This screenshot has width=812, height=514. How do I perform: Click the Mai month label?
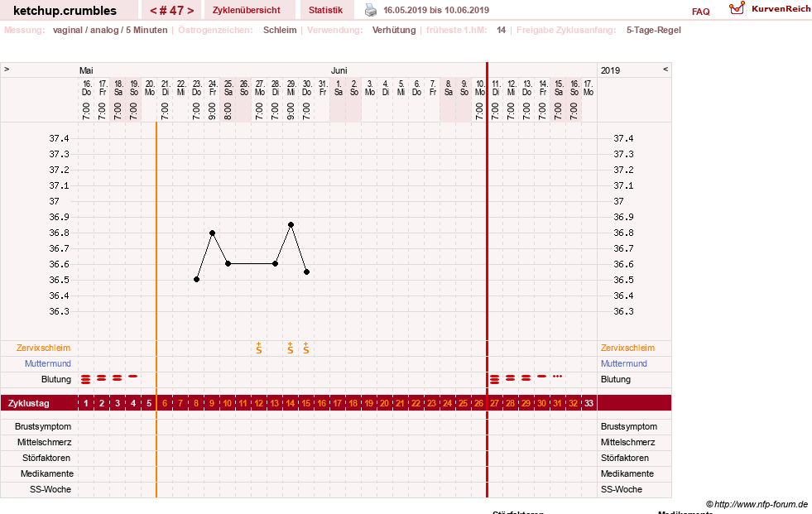86,70
